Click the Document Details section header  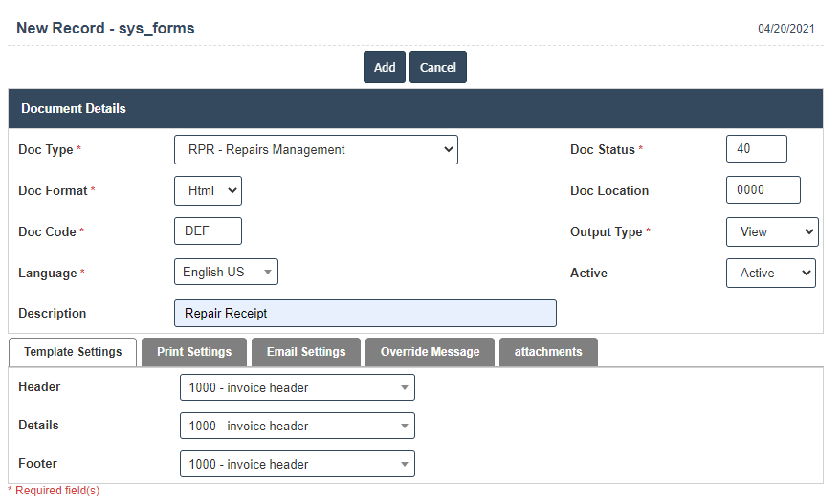415,109
